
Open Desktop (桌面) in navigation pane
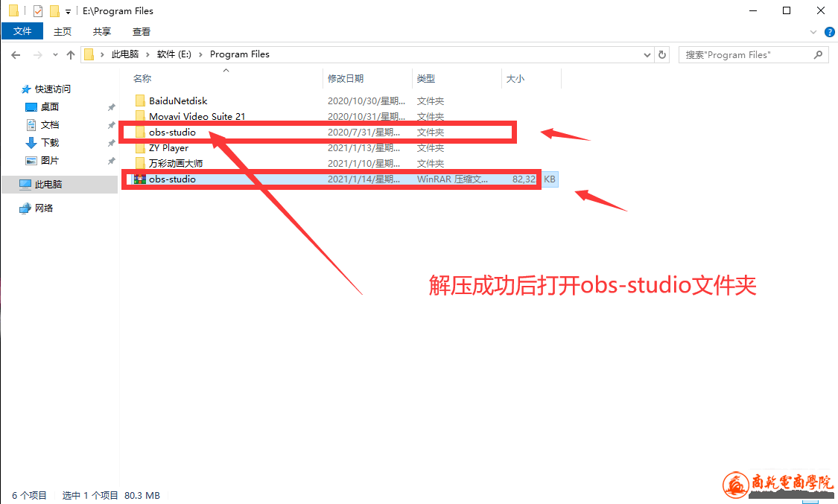50,106
